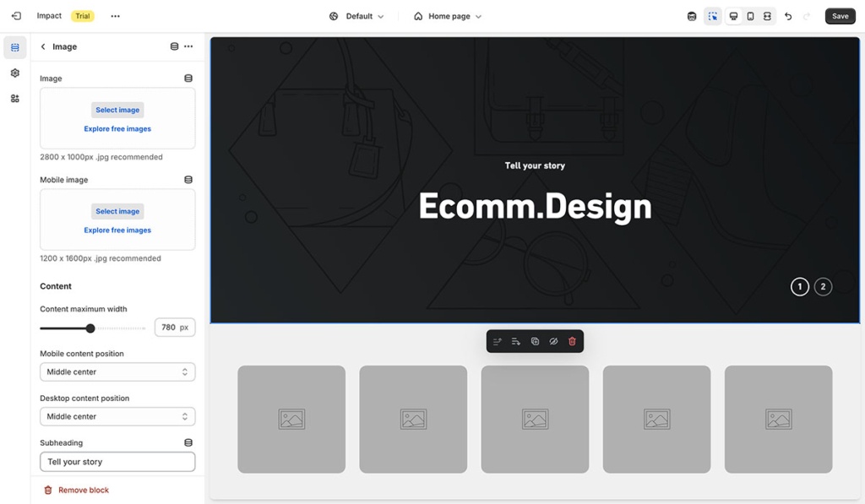
Task: Duplicate the block via floating toolbar
Action: (535, 341)
